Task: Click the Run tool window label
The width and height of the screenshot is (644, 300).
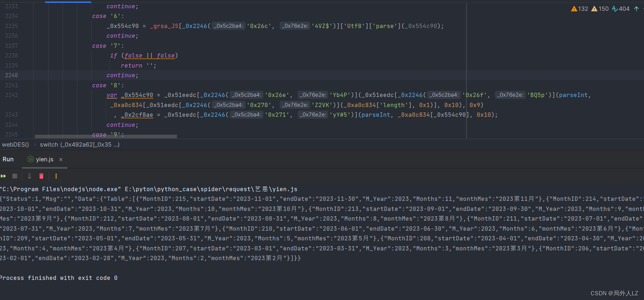Action: tap(8, 160)
